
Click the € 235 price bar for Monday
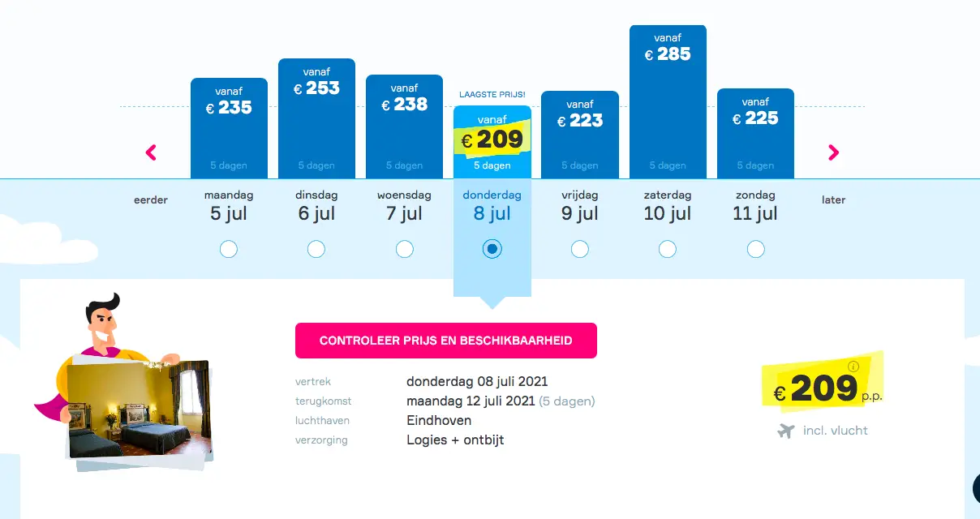coord(229,128)
